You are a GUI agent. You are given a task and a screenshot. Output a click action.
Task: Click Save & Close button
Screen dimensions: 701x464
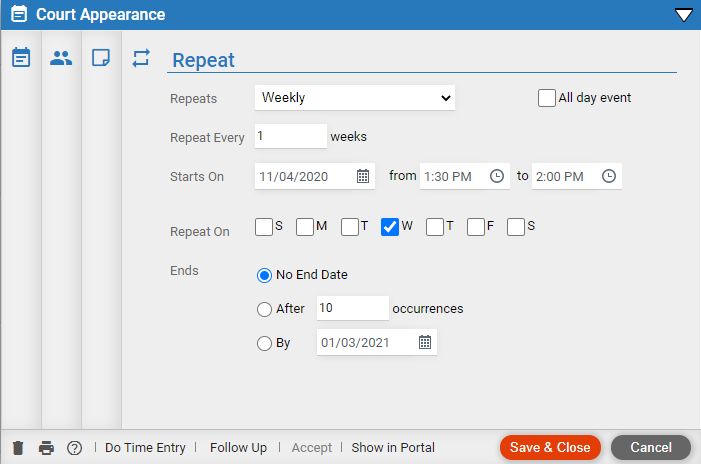(x=550, y=447)
